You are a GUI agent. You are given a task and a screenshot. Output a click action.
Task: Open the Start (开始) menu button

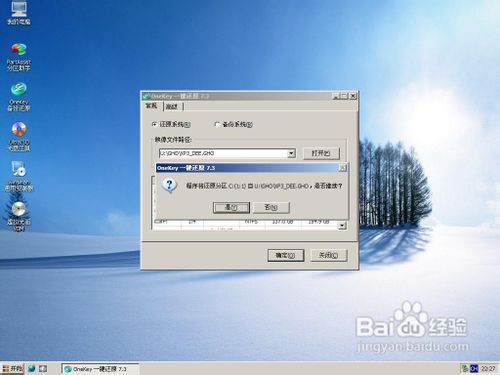pos(12,368)
